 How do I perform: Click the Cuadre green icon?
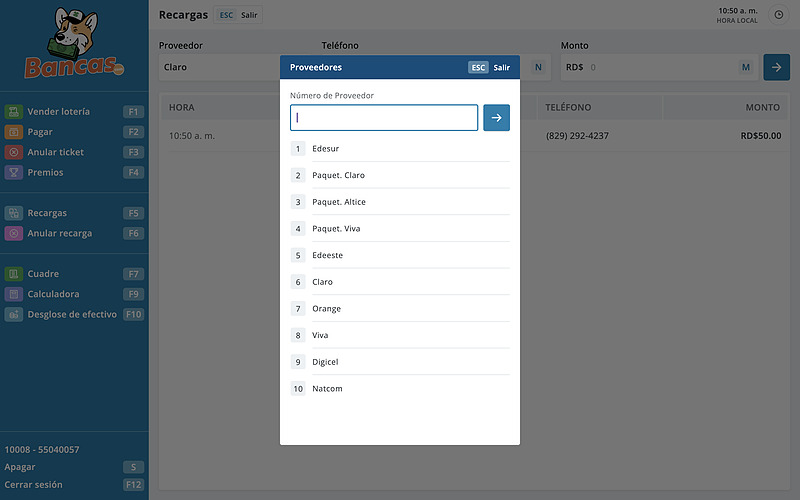pyautogui.click(x=13, y=274)
